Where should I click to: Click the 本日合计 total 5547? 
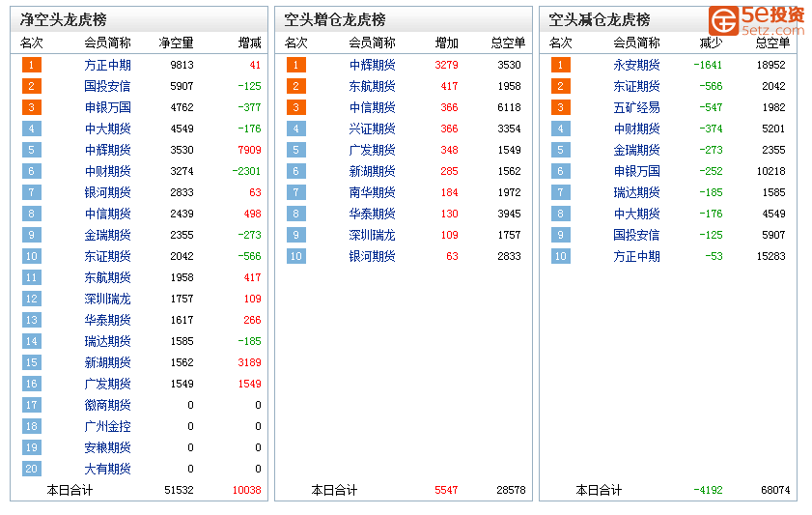[x=446, y=490]
